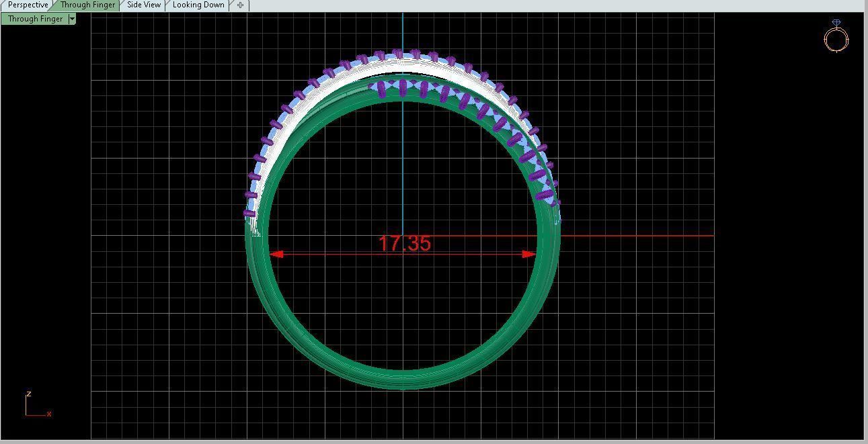Click the X label on the axis icon
Viewport: 868px width, 444px height.
tap(49, 414)
